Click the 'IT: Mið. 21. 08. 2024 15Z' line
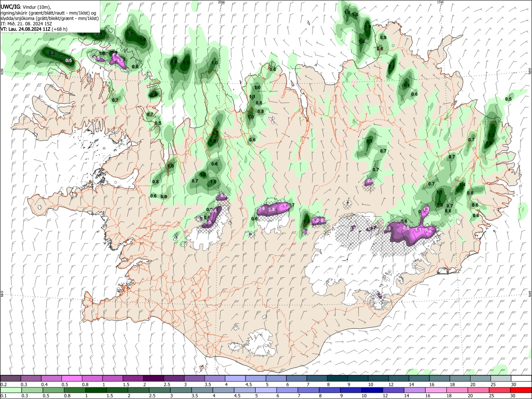Image resolution: width=532 pixels, height=399 pixels. pos(26,24)
